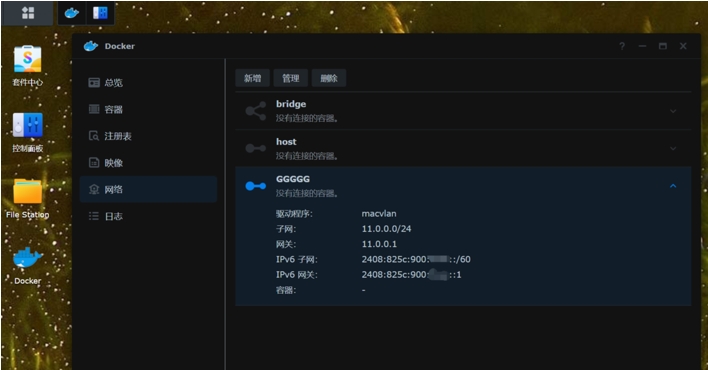Click the subnet value 11.0.0.0/24

386,229
